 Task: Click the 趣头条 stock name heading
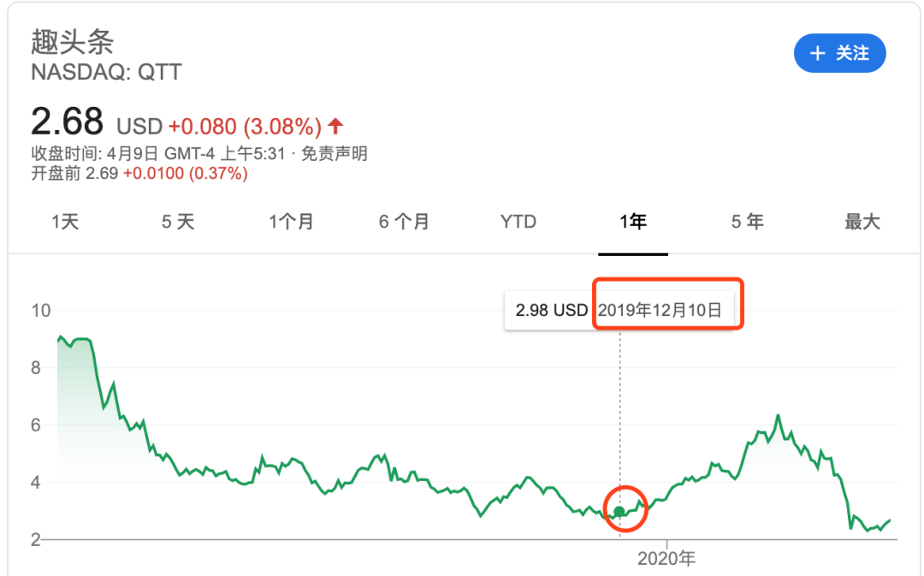click(73, 42)
